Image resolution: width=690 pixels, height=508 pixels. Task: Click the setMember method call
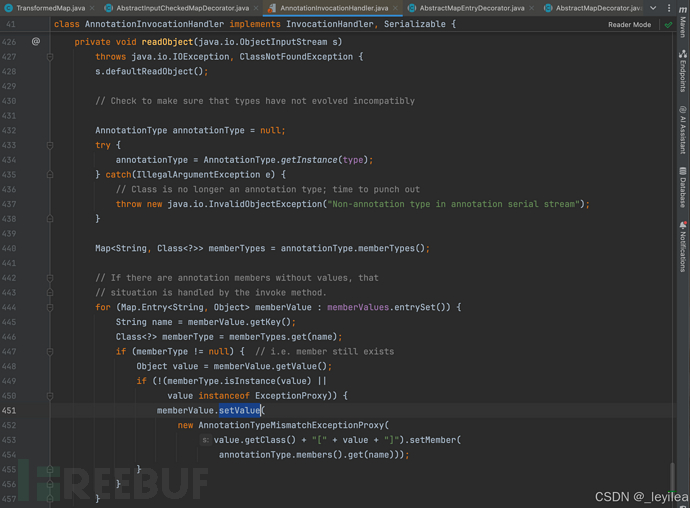pos(433,440)
